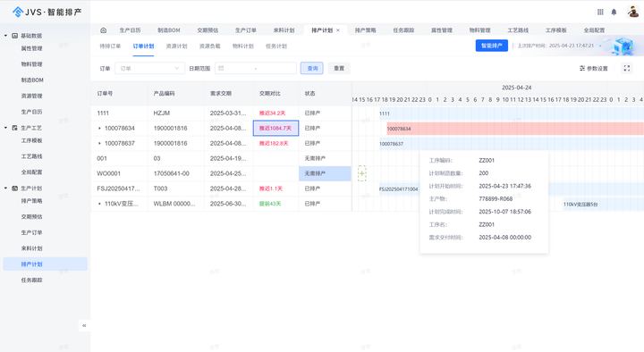Open the apps grid icon
The height and width of the screenshot is (352, 644).
pos(600,12)
